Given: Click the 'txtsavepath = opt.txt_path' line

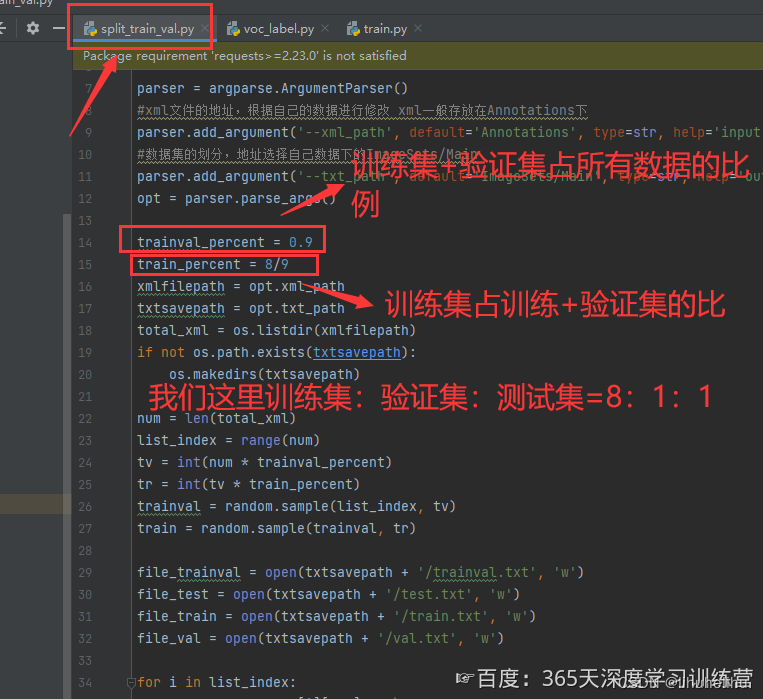Looking at the screenshot, I should (241, 308).
